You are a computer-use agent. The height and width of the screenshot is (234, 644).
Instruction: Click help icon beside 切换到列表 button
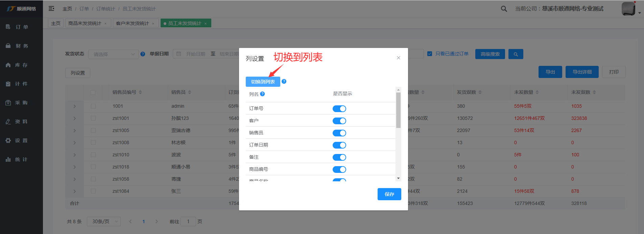(x=284, y=81)
